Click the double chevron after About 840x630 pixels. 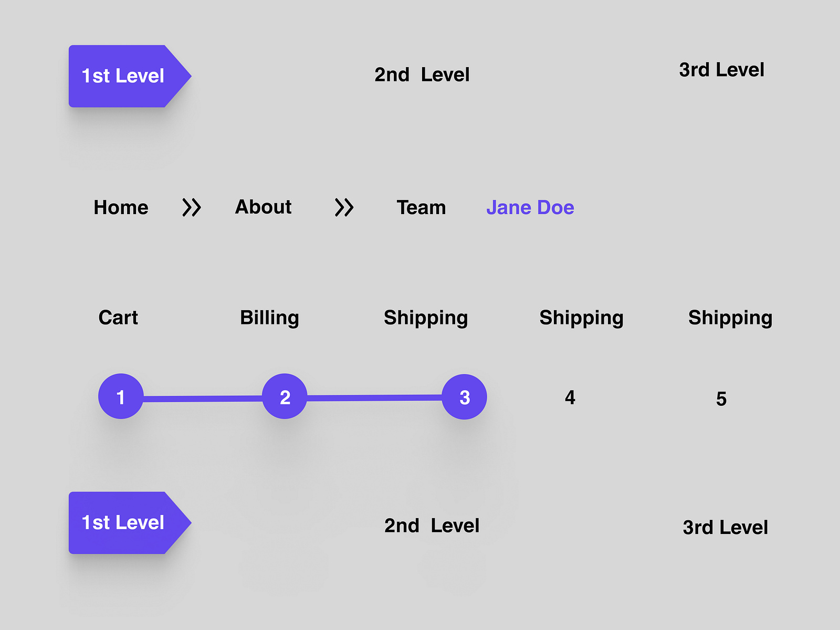point(344,207)
